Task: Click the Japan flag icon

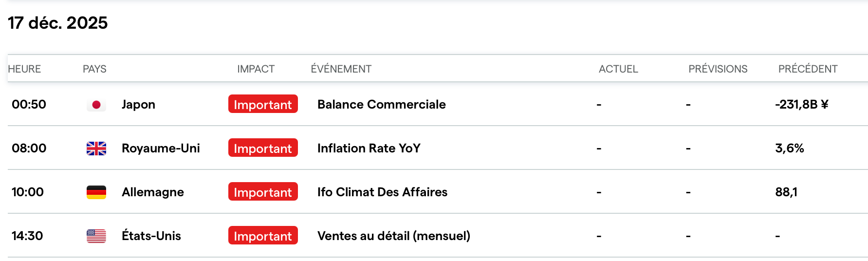Action: (96, 105)
